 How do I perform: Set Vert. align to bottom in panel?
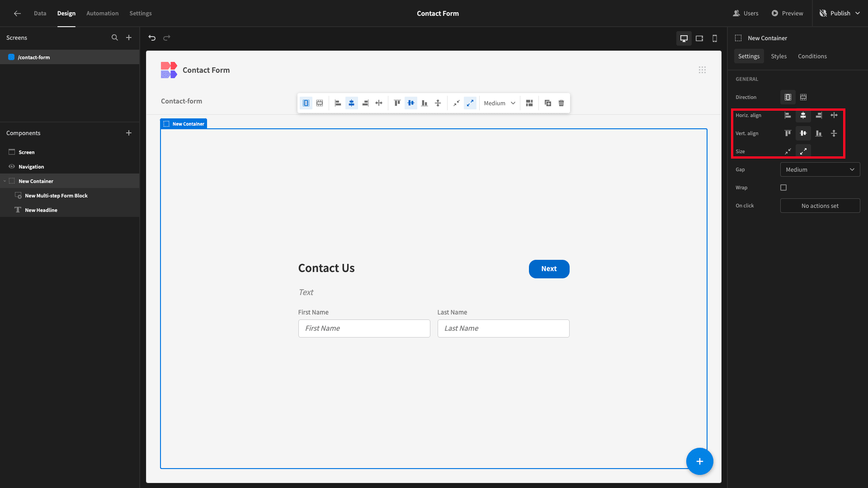tap(819, 133)
